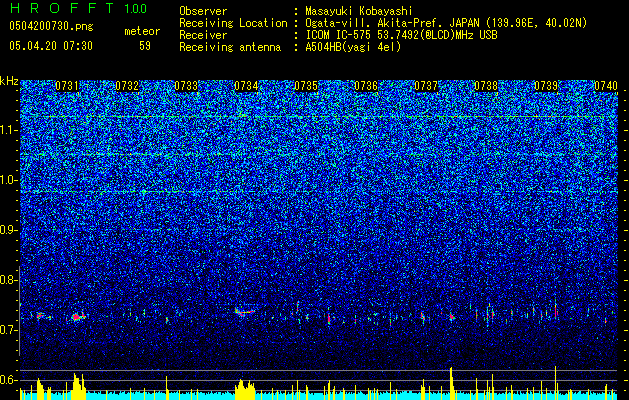
Task: Click the Observer field label
Action: coord(203,11)
